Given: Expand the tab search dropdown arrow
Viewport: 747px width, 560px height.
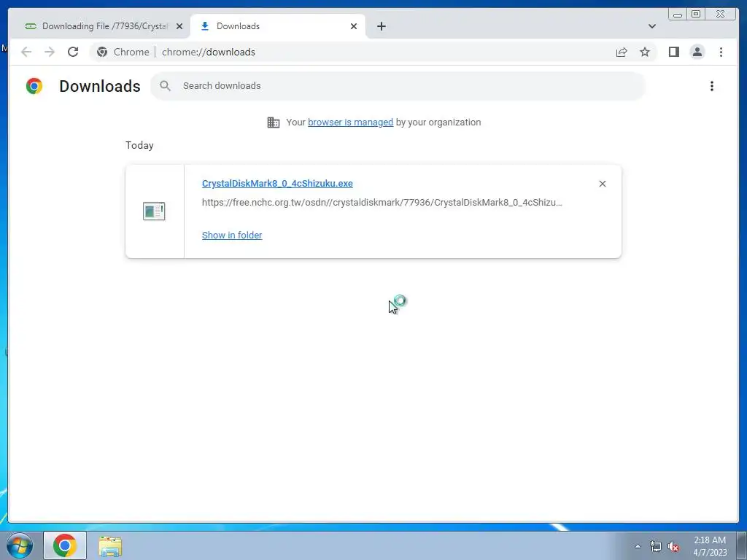Looking at the screenshot, I should tap(651, 26).
